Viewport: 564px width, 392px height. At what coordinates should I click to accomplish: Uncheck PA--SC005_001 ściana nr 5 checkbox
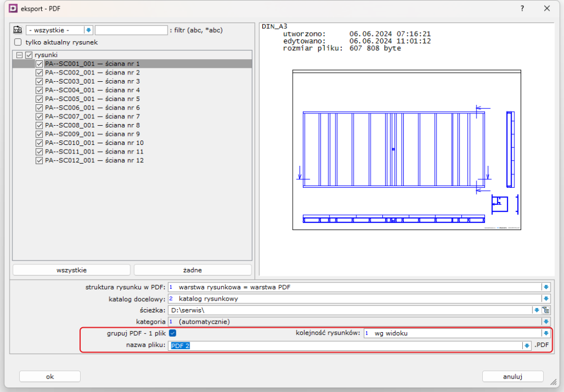39,99
